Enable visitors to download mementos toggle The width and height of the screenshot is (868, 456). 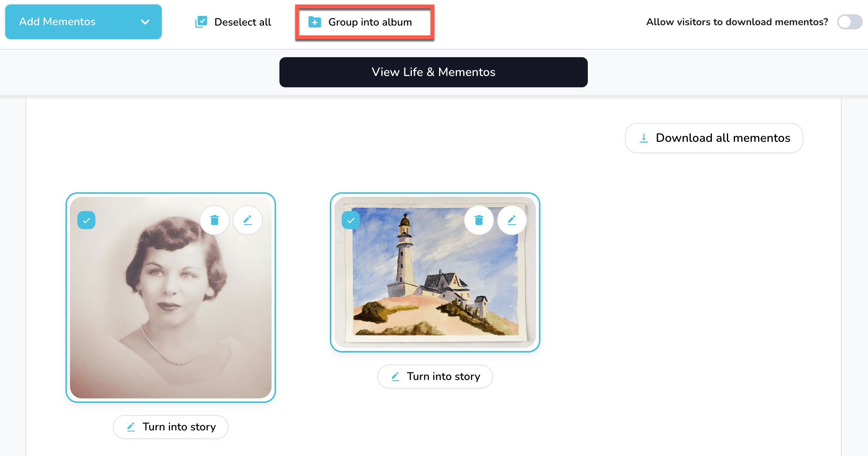pos(850,22)
